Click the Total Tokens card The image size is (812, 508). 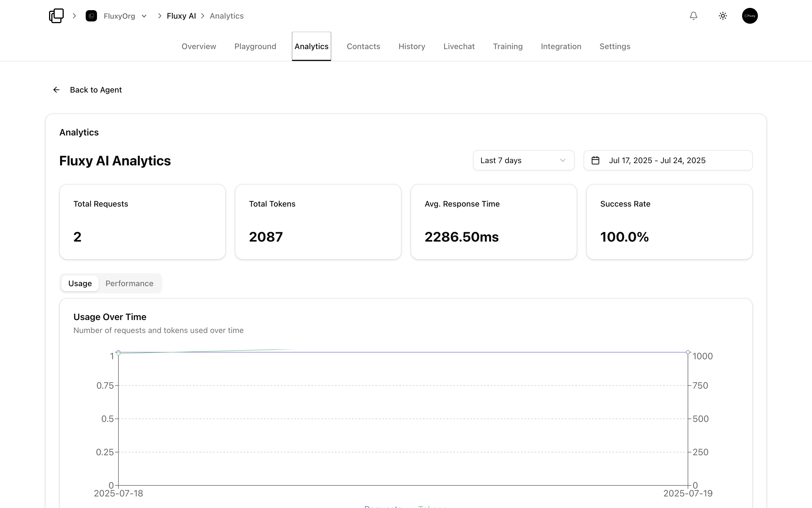point(318,222)
